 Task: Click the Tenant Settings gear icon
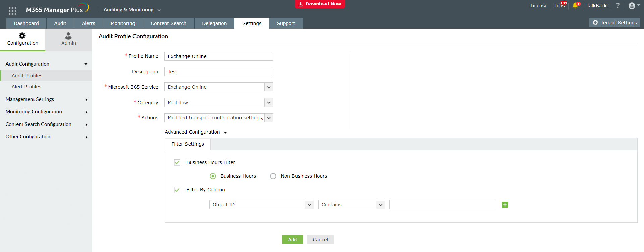[x=595, y=22]
